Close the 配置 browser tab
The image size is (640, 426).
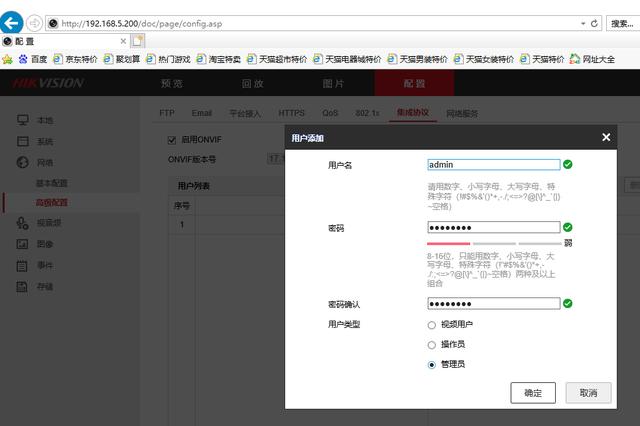(x=123, y=41)
